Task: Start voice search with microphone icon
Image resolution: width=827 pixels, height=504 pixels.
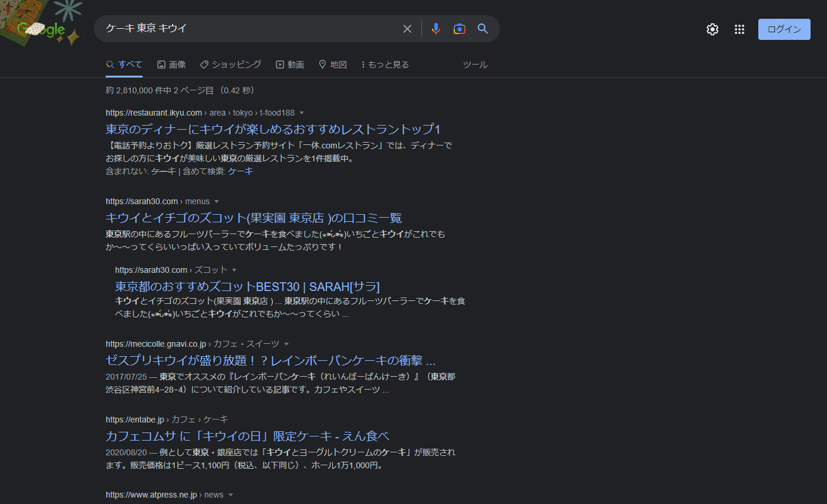Action: point(436,29)
